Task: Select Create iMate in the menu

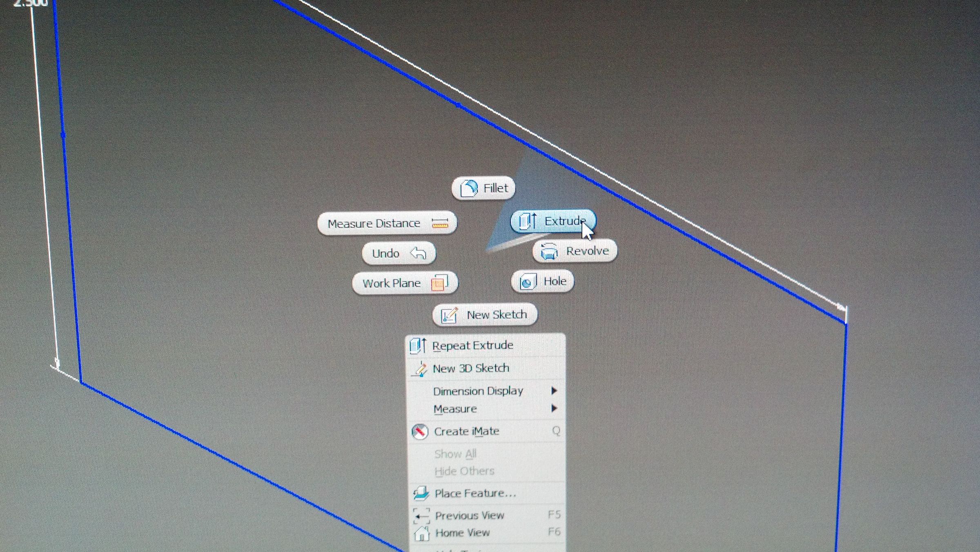Action: [x=467, y=431]
